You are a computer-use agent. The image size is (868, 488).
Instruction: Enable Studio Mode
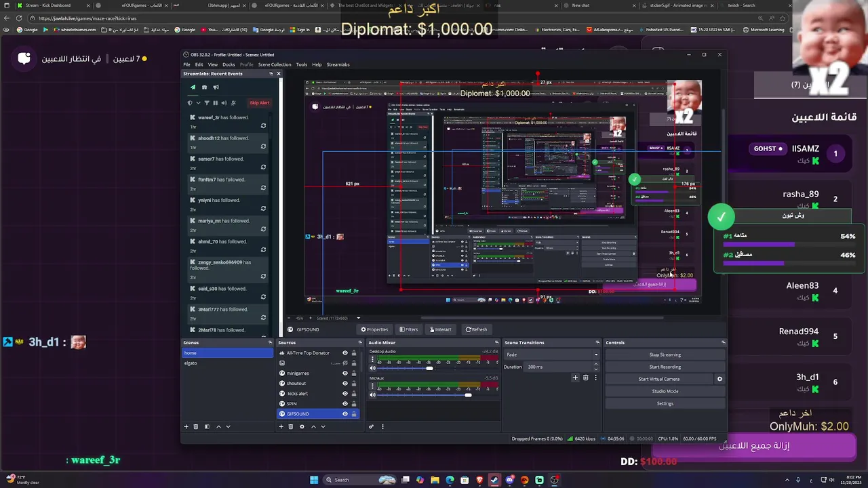pyautogui.click(x=665, y=391)
